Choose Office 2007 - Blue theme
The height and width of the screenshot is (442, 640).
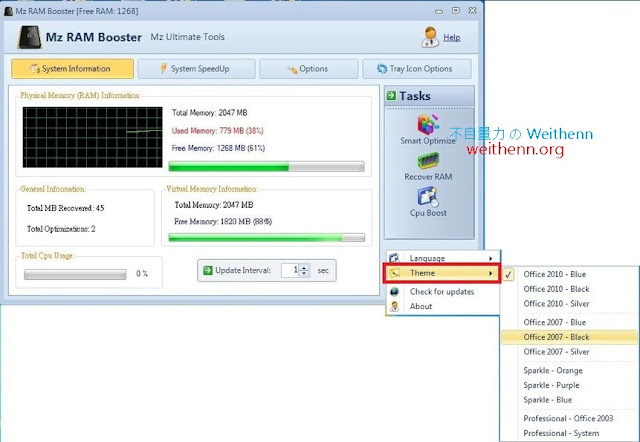[x=569, y=322]
